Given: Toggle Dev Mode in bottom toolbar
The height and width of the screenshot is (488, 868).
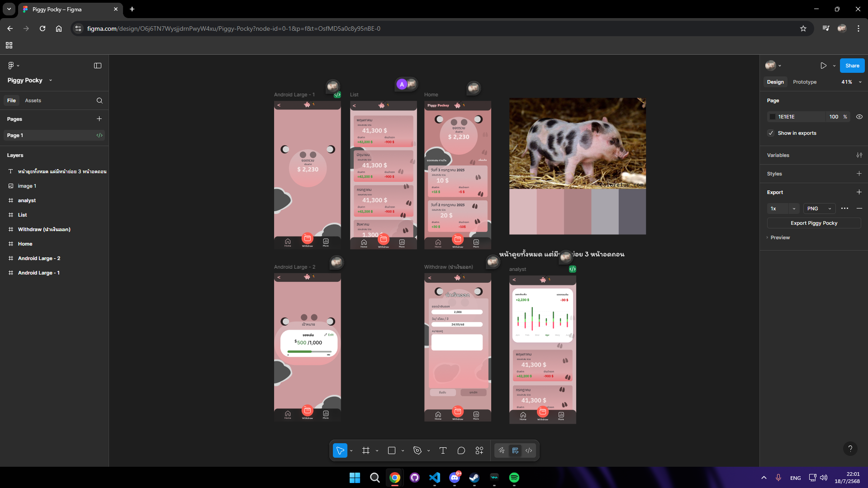Looking at the screenshot, I should coord(529,450).
